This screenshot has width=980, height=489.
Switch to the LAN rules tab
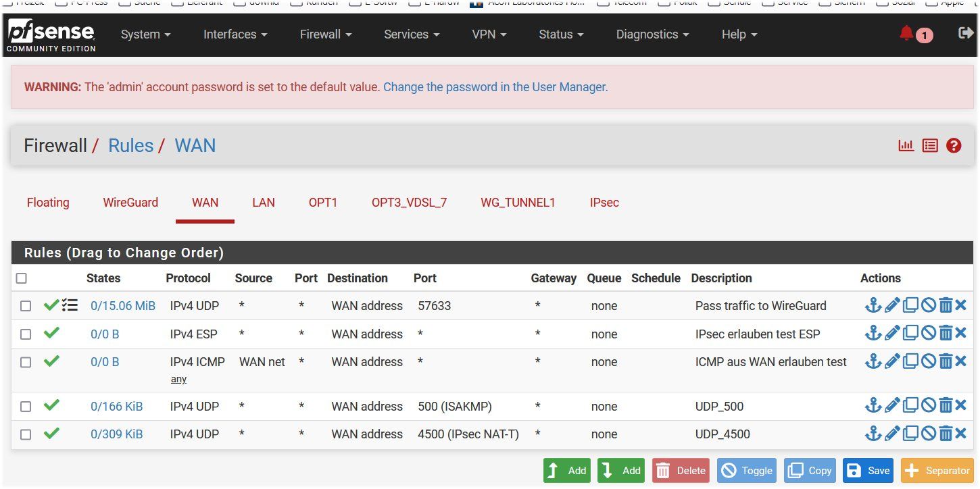click(x=264, y=203)
